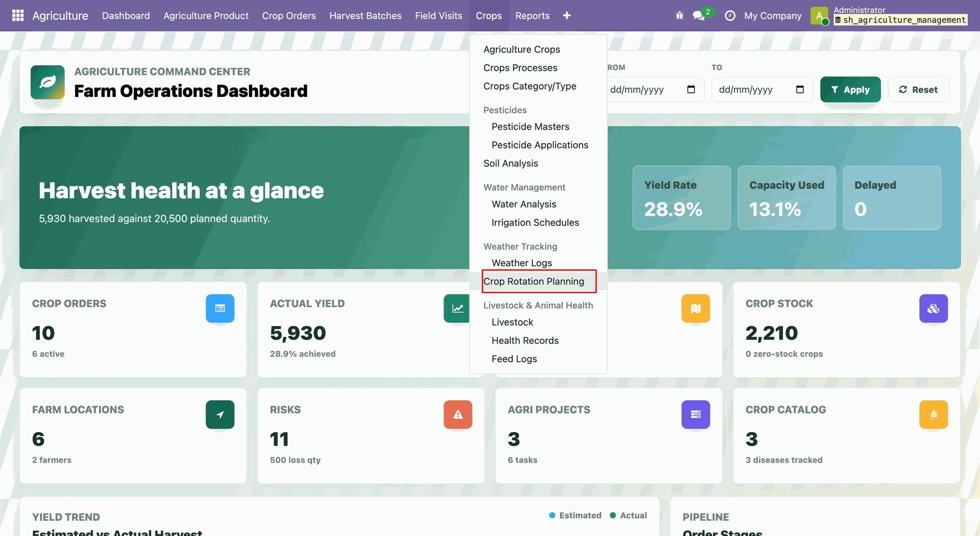Click the Crop Orders card icon

pyautogui.click(x=220, y=309)
